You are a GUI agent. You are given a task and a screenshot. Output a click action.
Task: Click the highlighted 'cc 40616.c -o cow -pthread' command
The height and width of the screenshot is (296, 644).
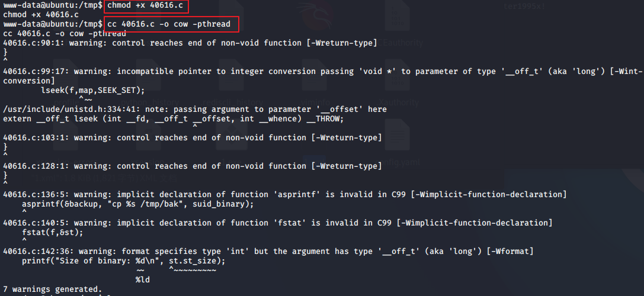pos(172,24)
